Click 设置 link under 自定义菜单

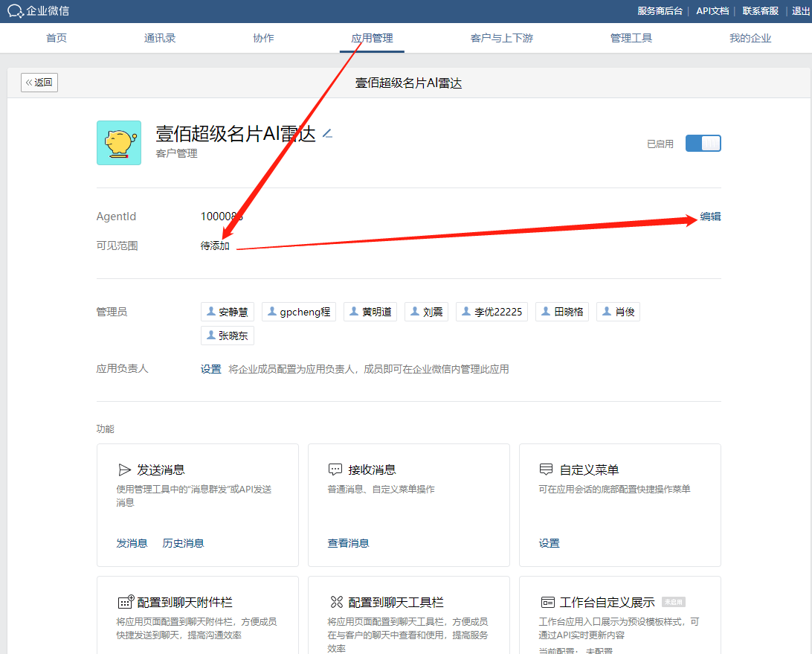[x=549, y=543]
